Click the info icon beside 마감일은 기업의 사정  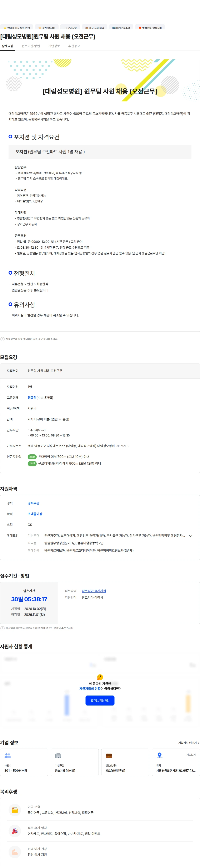3,628
